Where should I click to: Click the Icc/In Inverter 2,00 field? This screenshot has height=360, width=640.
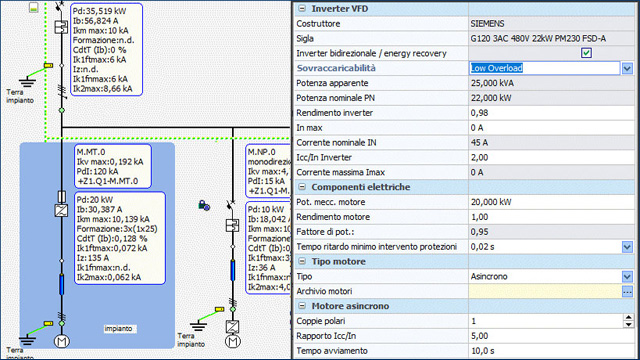pyautogui.click(x=551, y=158)
